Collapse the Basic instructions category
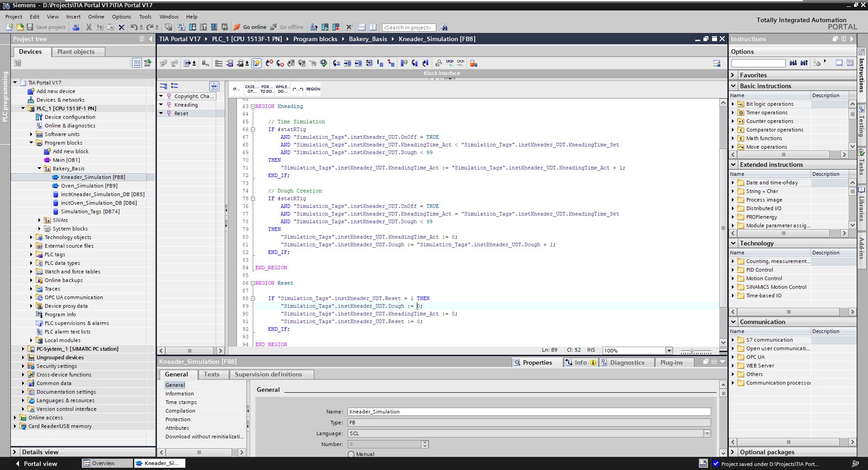Viewport: 868px width, 470px height. [x=734, y=86]
